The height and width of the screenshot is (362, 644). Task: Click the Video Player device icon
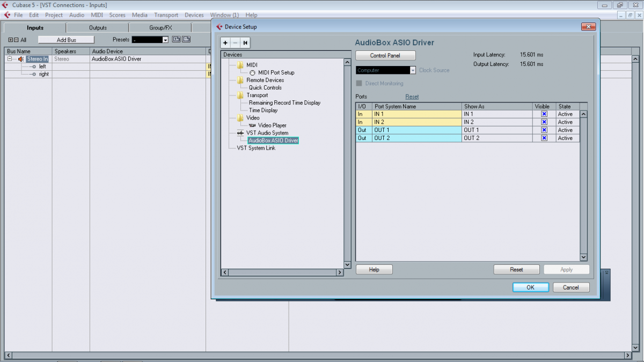(252, 125)
